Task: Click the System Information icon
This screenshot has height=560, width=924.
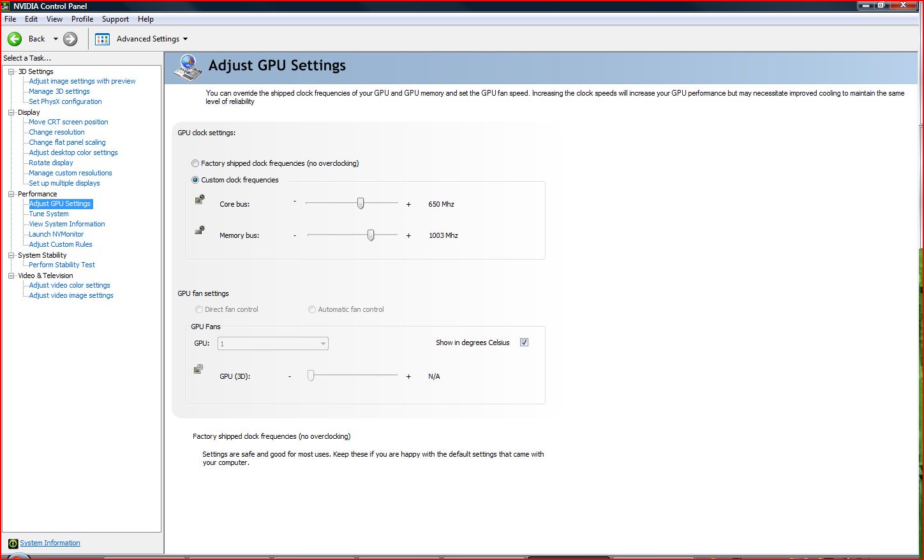Action: click(13, 543)
